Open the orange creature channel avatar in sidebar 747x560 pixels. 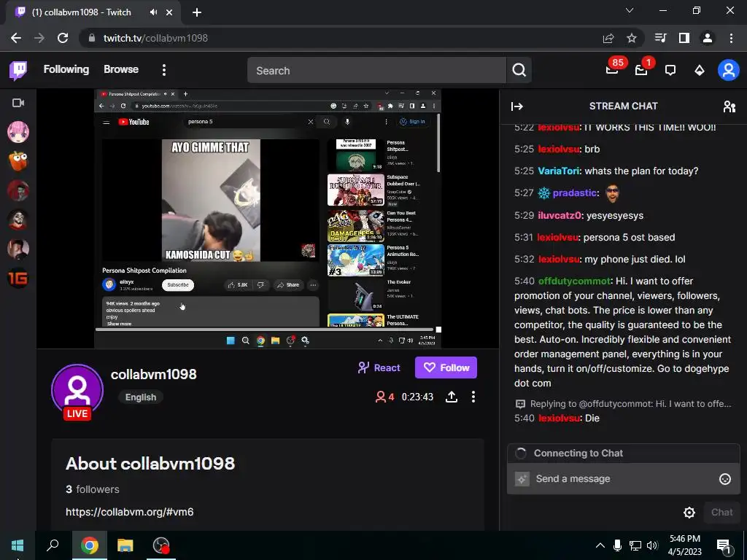(18, 161)
